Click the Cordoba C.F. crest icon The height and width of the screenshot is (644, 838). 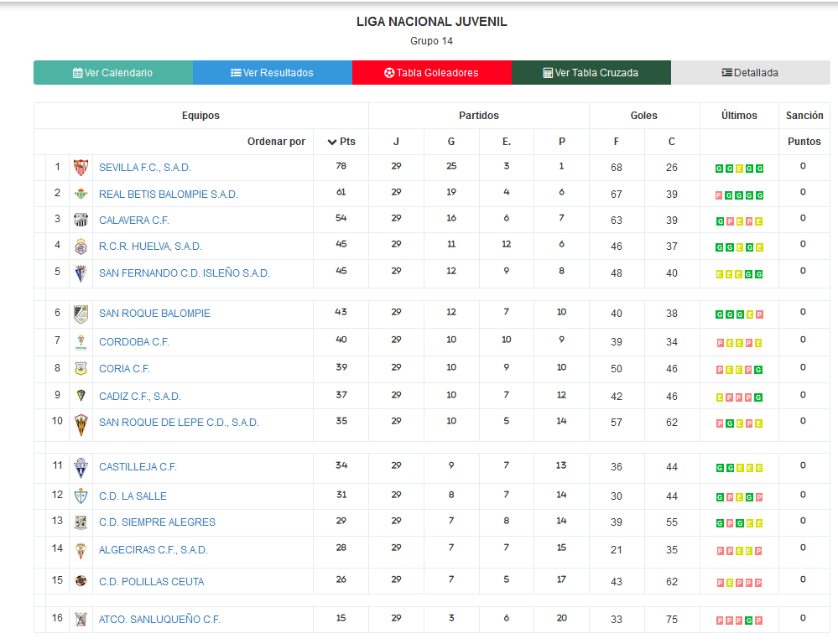point(81,342)
